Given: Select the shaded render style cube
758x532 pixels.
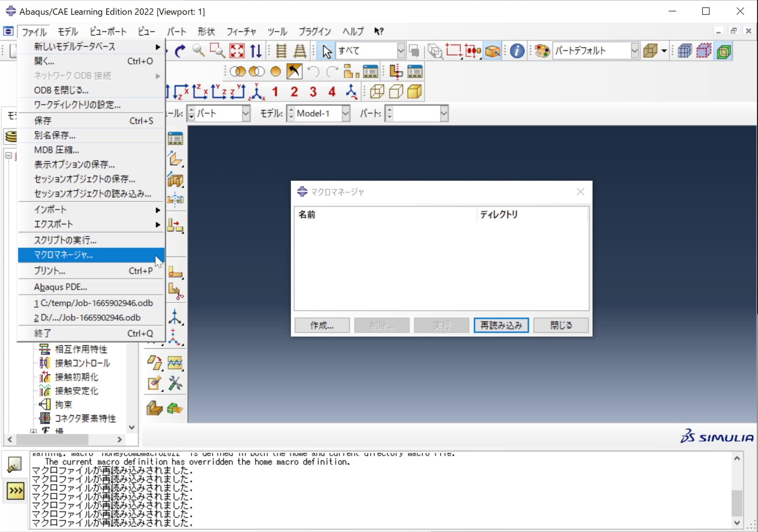Looking at the screenshot, I should [x=415, y=92].
